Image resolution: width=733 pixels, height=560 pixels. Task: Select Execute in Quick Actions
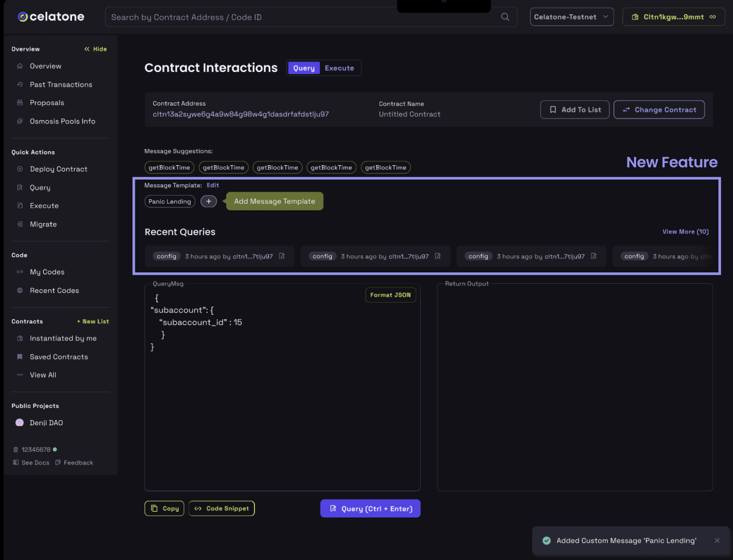pyautogui.click(x=44, y=206)
